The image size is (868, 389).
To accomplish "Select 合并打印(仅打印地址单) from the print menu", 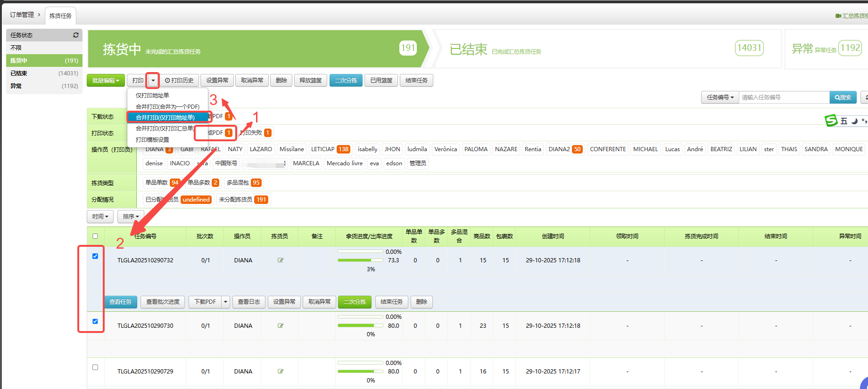I will 165,117.
